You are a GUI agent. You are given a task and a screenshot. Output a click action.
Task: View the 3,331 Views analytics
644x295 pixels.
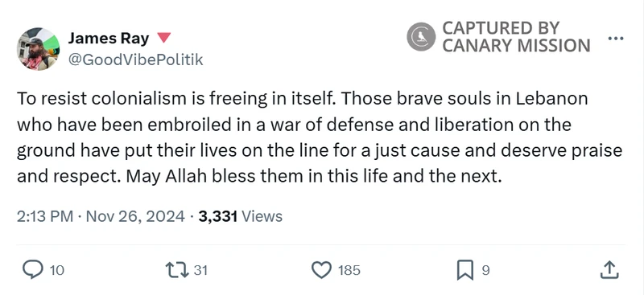tap(240, 216)
